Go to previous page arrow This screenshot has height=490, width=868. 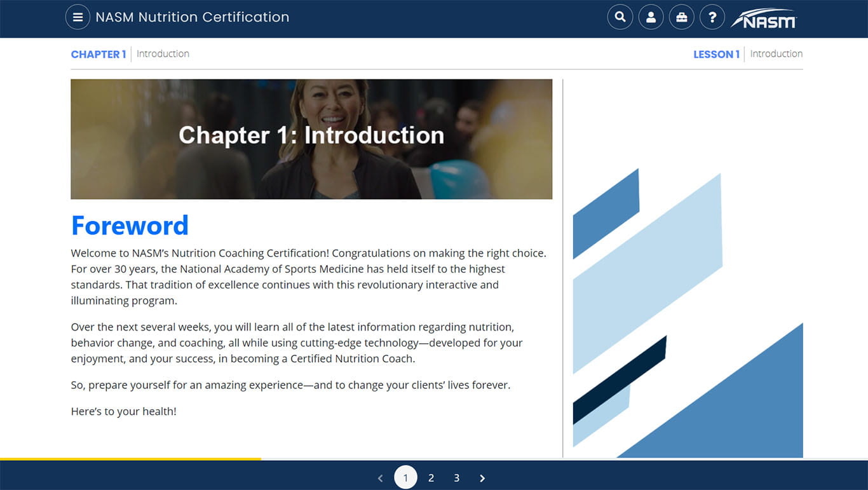380,478
